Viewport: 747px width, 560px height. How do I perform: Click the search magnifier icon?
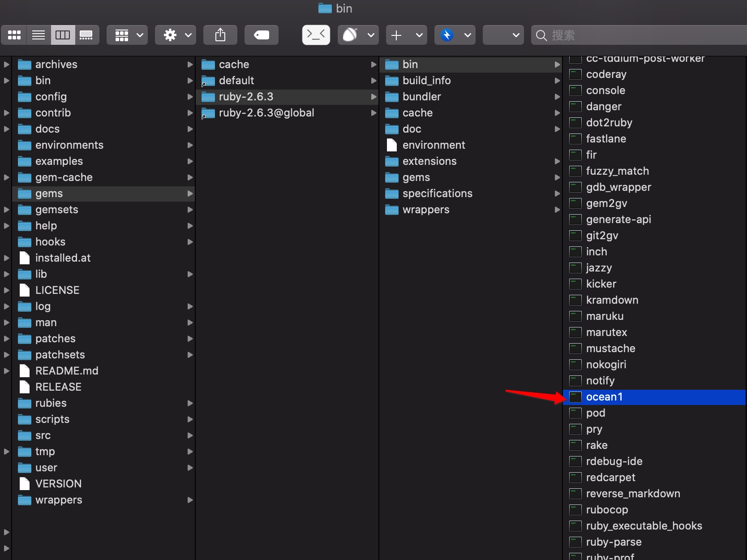tap(542, 35)
